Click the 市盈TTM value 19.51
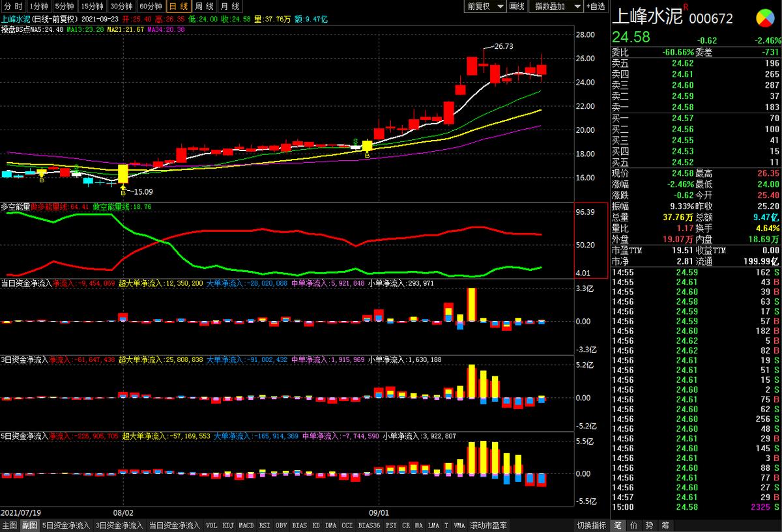The height and width of the screenshot is (532, 782). (x=682, y=250)
